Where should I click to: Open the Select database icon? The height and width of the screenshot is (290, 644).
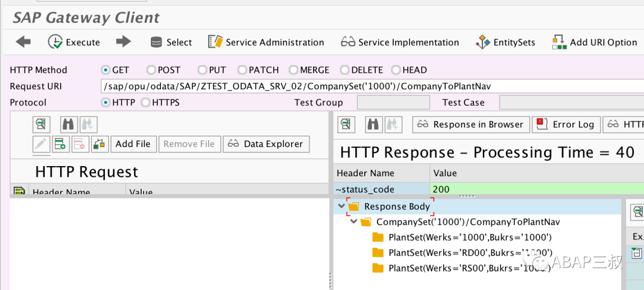[156, 42]
